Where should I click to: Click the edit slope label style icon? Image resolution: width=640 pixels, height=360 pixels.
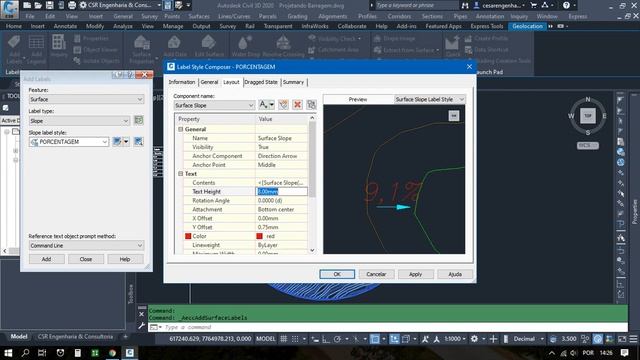coord(117,142)
